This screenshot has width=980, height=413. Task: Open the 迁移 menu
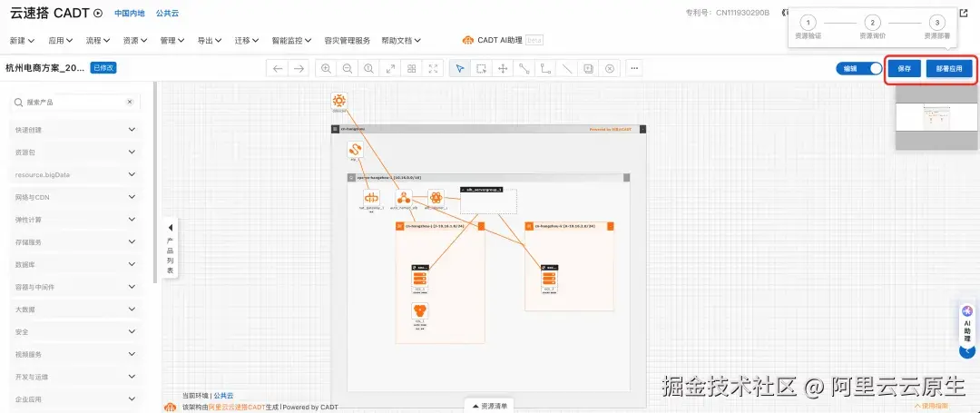247,41
